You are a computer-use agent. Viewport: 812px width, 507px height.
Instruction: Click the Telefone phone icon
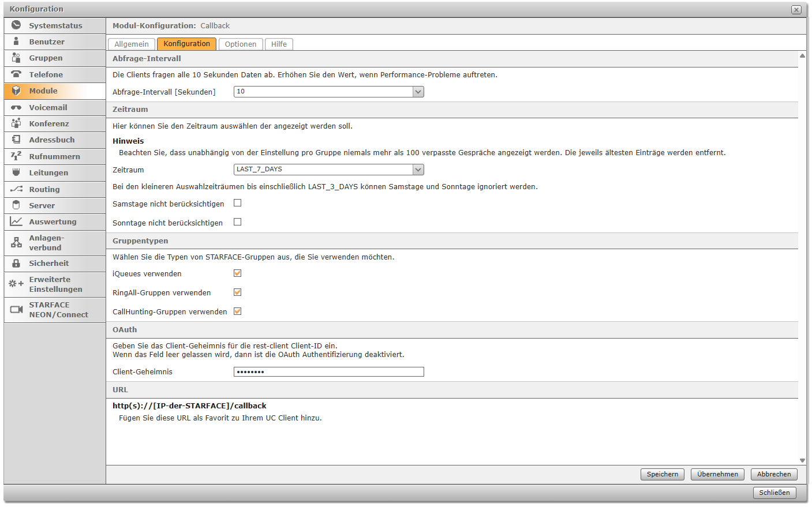pyautogui.click(x=16, y=74)
